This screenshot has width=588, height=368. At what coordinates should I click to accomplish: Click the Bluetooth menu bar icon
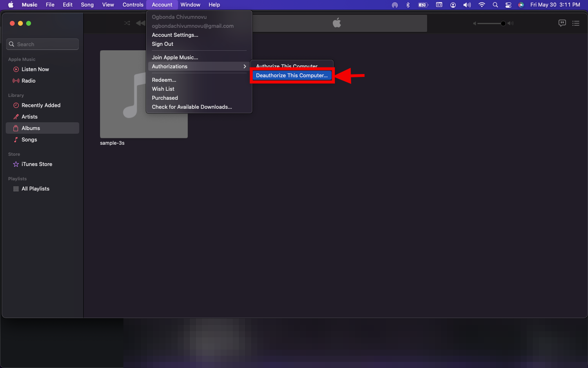408,5
